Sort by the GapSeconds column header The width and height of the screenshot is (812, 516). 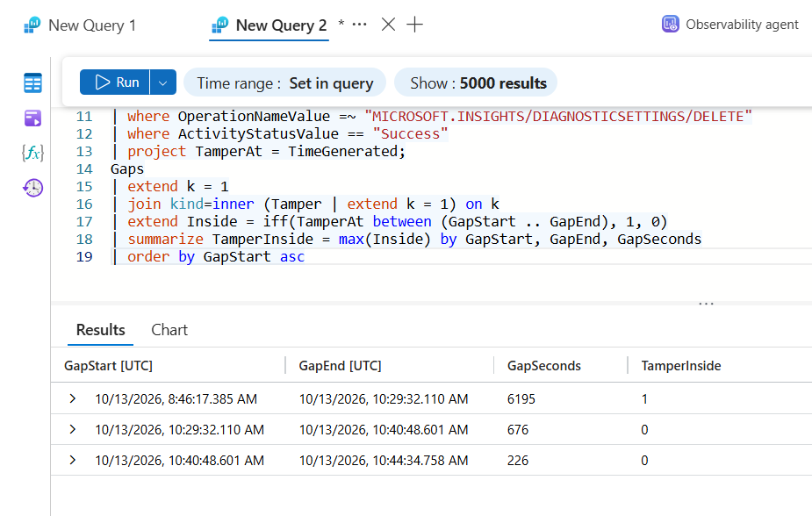pos(543,365)
